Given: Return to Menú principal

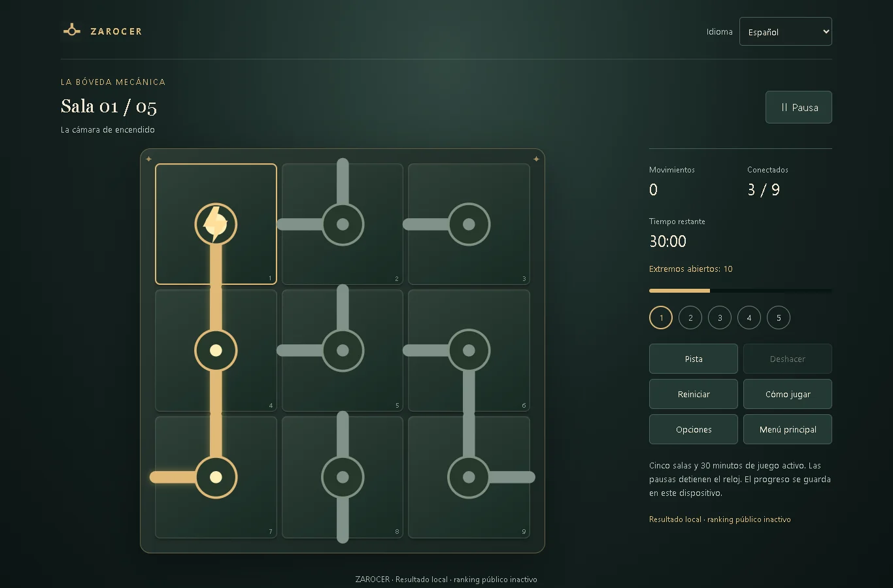Looking at the screenshot, I should click(788, 429).
